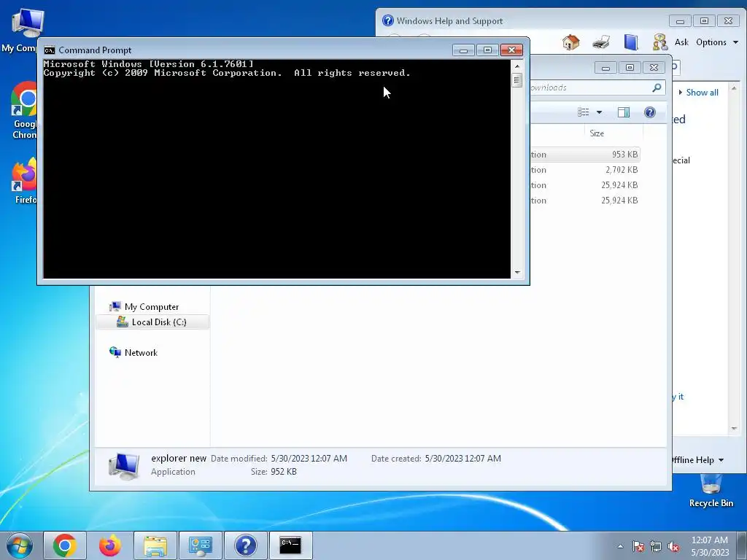Click the explorer new details pane thumbnail
Image resolution: width=747 pixels, height=560 pixels.
pyautogui.click(x=124, y=465)
